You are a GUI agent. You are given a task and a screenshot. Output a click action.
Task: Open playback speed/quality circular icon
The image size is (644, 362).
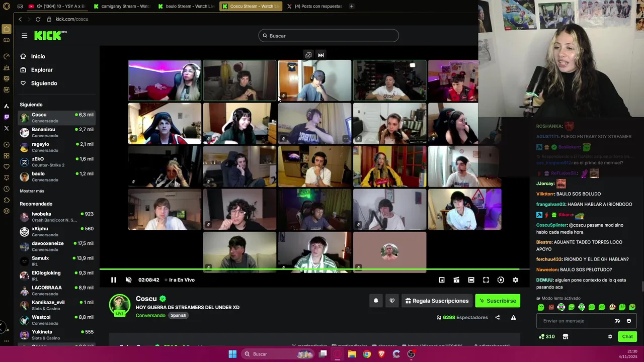tap(501, 280)
